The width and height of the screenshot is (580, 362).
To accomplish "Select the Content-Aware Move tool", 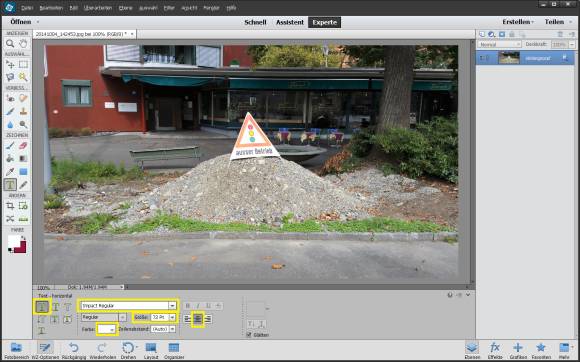I will point(10,219).
